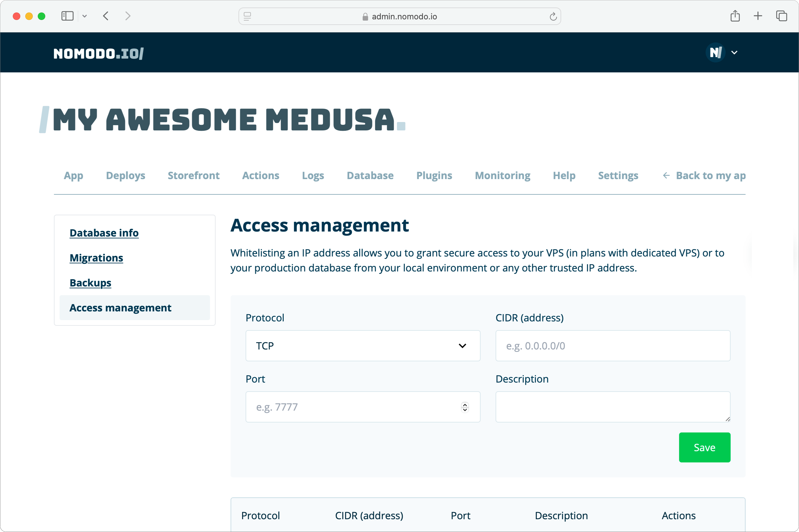Viewport: 799px width, 532px height.
Task: Open the sidebar dropdown next to toolbar
Action: [85, 16]
